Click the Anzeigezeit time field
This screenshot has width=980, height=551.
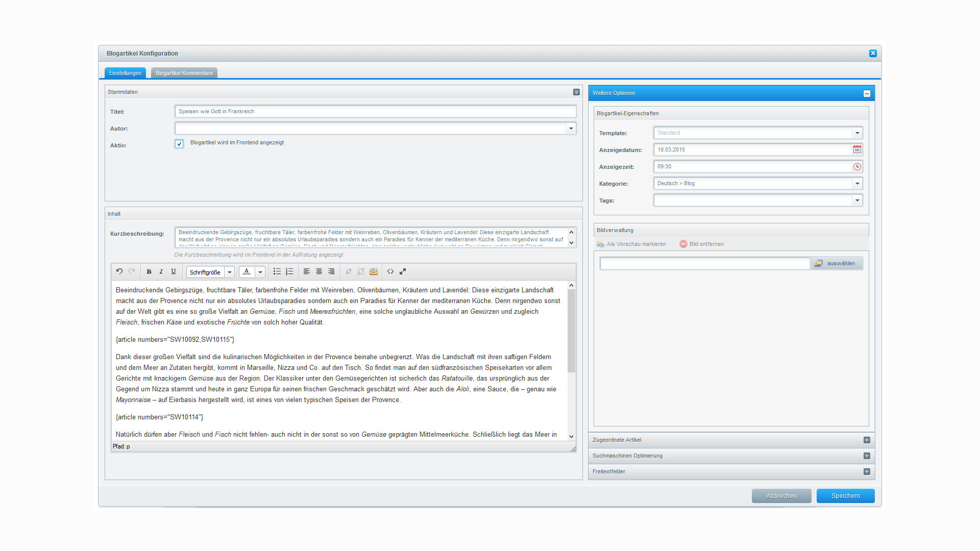click(753, 166)
